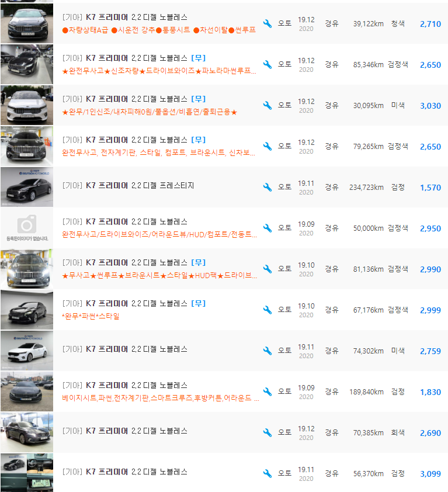Click price 2,950

[x=430, y=228]
